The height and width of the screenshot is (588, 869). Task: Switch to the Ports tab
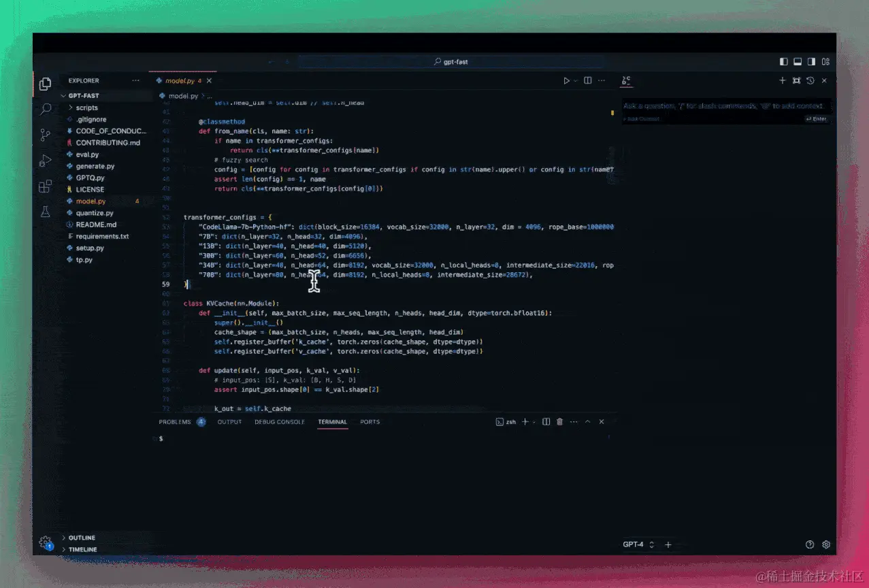pos(370,422)
